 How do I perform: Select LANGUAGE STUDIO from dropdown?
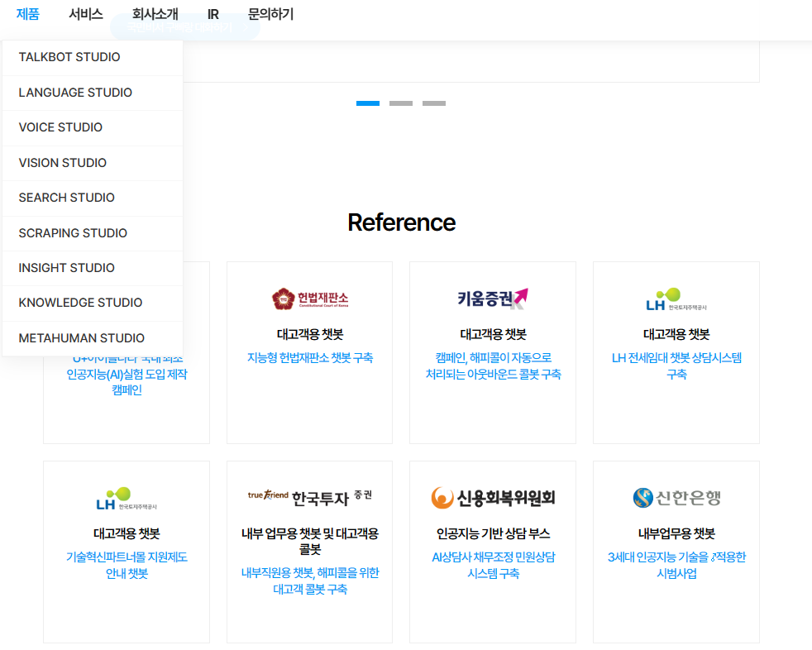click(x=93, y=93)
